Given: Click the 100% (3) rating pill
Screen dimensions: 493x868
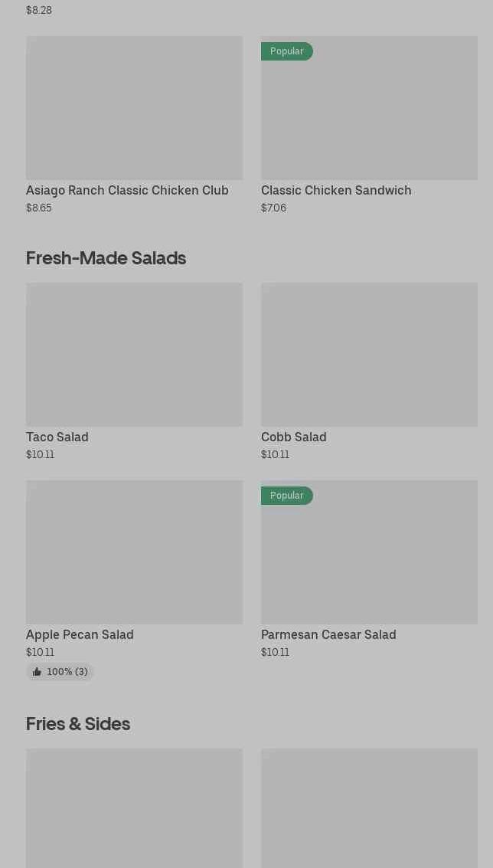Looking at the screenshot, I should (x=60, y=672).
